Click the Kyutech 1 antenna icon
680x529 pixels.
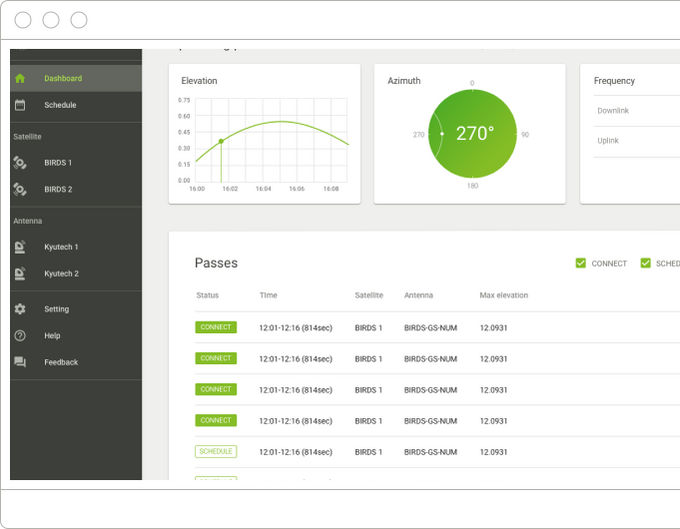20,247
